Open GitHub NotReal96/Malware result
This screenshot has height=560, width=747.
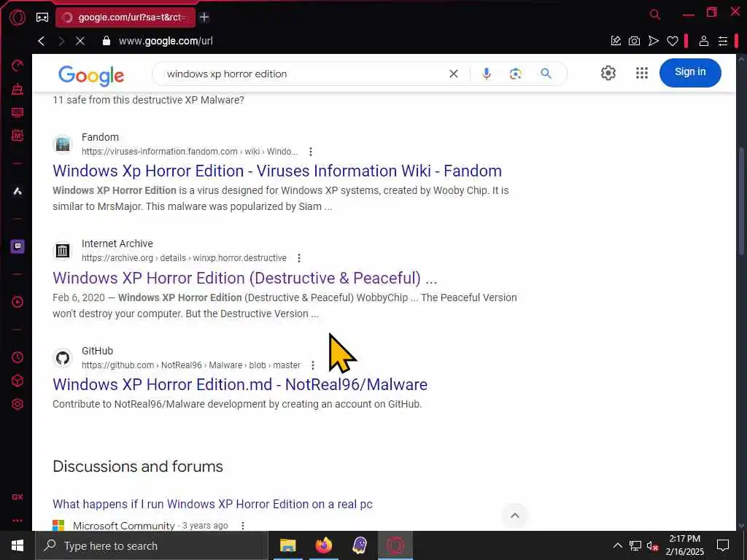tap(239, 385)
